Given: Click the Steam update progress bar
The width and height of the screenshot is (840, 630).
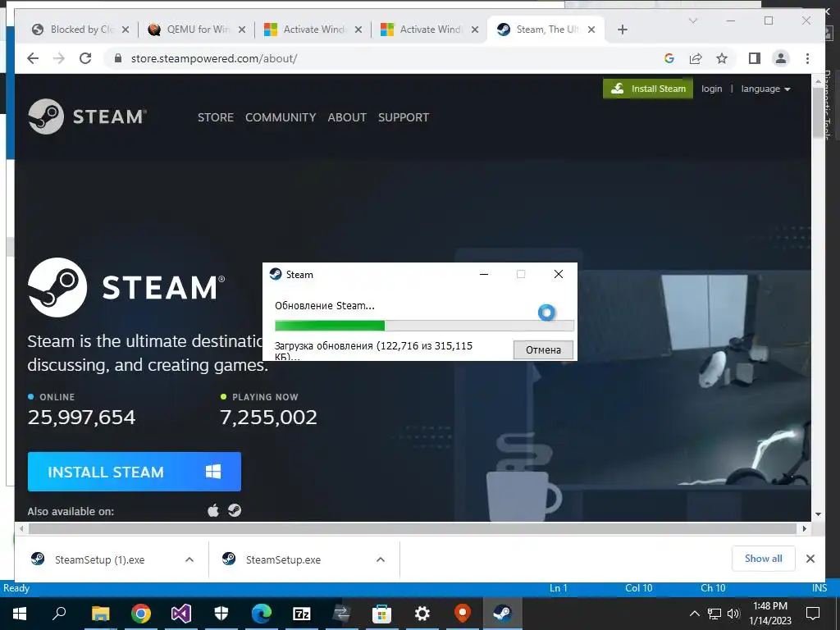Looking at the screenshot, I should tap(424, 326).
